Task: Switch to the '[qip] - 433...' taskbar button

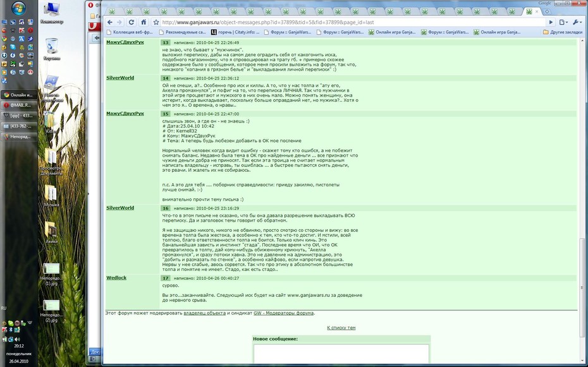Action: click(19, 116)
